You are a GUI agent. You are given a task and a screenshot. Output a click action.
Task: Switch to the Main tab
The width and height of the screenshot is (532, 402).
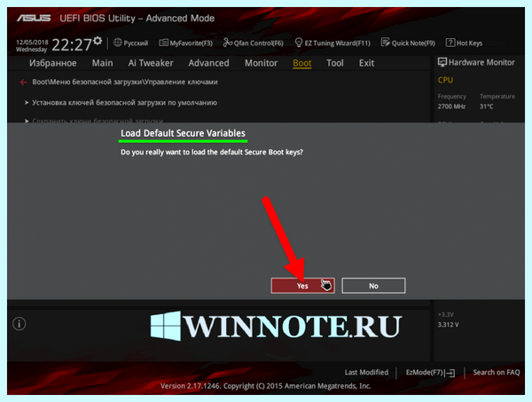102,63
